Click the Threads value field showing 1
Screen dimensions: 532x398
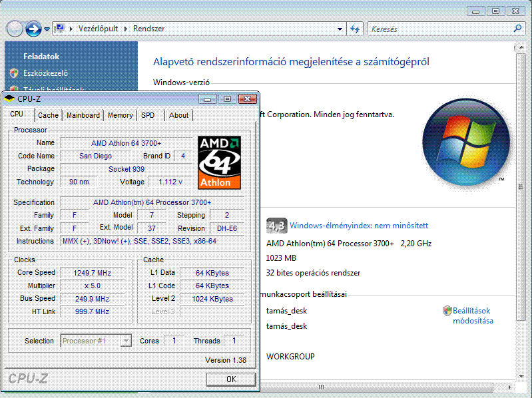(x=234, y=341)
